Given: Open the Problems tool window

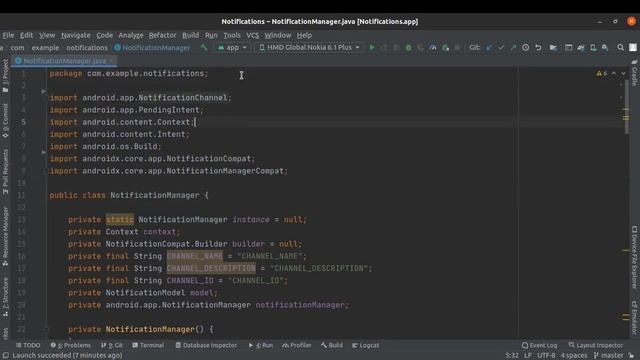Looking at the screenshot, I should point(71,345).
